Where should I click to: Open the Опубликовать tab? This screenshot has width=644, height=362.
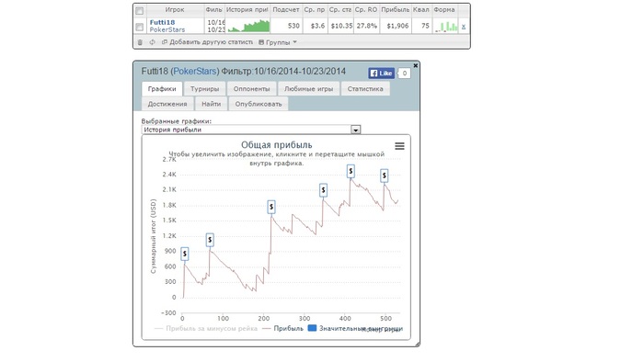tap(259, 104)
